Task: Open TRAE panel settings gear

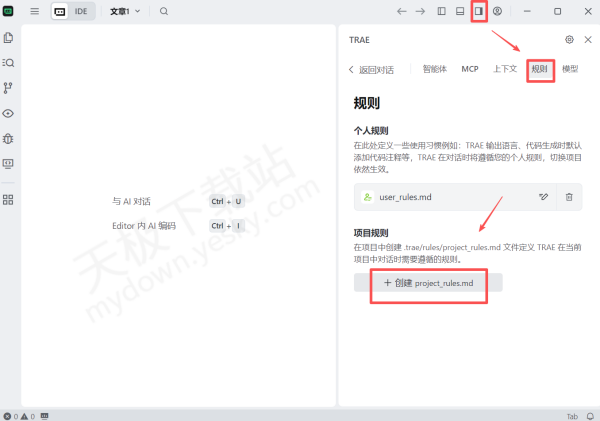Action: [569, 40]
